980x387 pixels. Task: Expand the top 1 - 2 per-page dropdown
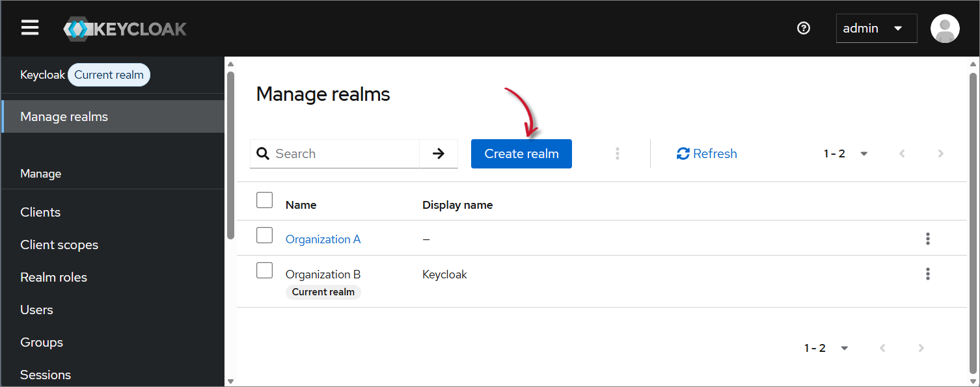846,153
